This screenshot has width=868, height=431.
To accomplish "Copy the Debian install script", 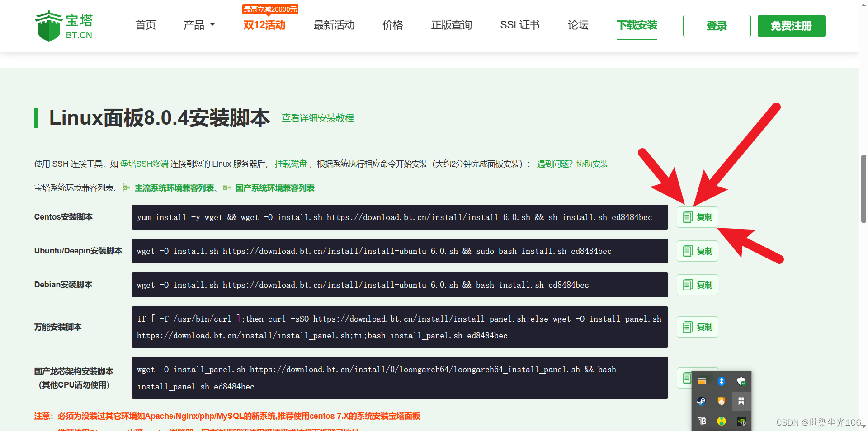I will click(697, 285).
